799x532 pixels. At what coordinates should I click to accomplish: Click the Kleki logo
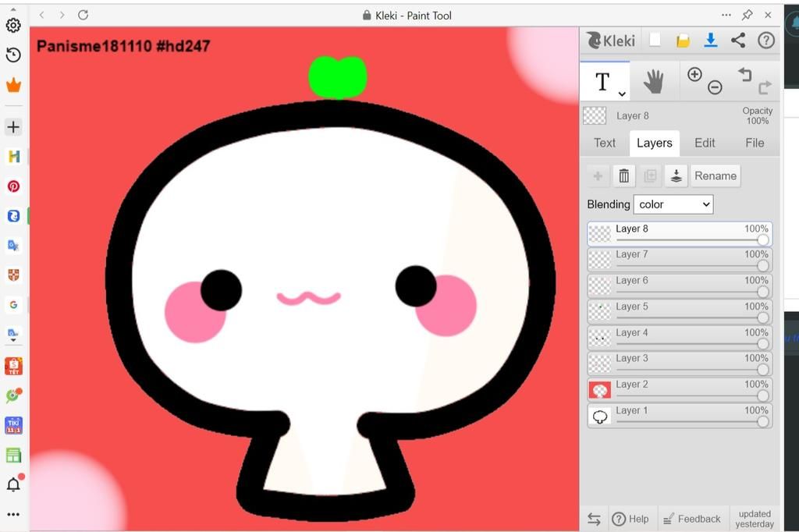coord(611,41)
